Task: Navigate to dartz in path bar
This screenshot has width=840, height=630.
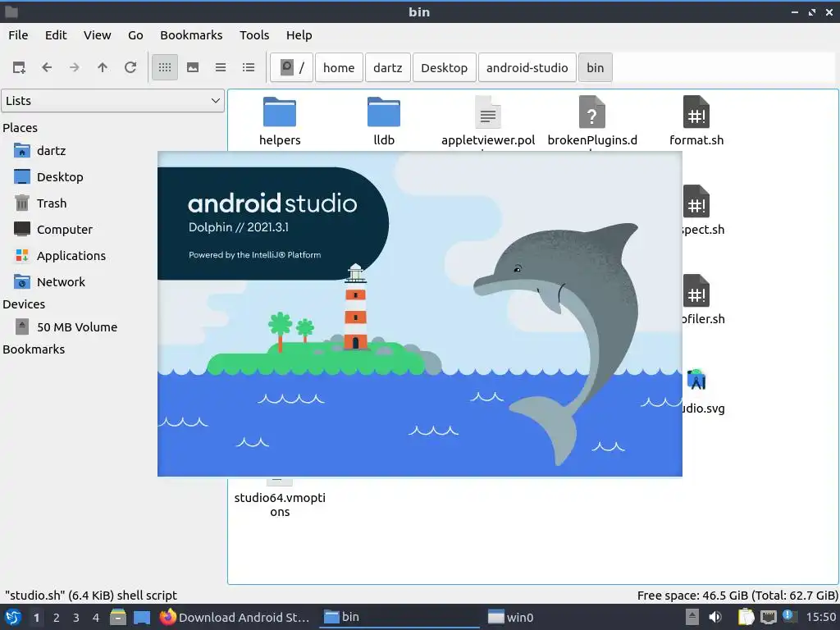Action: (x=388, y=67)
